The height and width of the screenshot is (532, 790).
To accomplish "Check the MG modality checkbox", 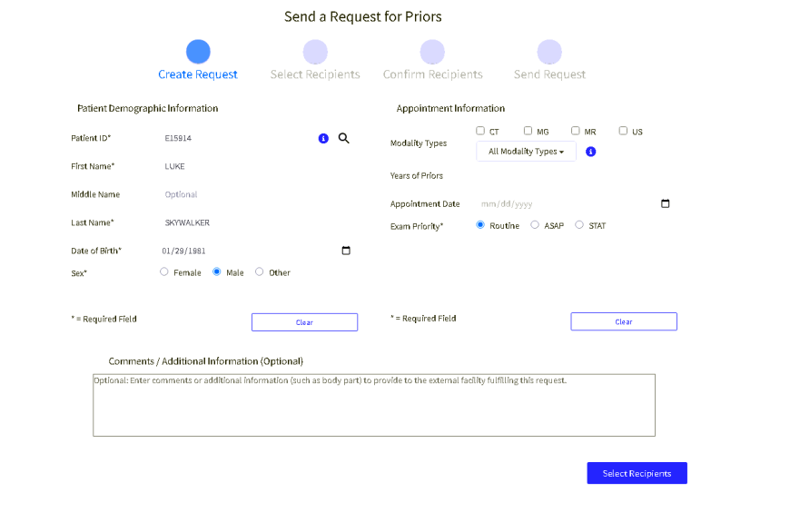I will [x=528, y=131].
